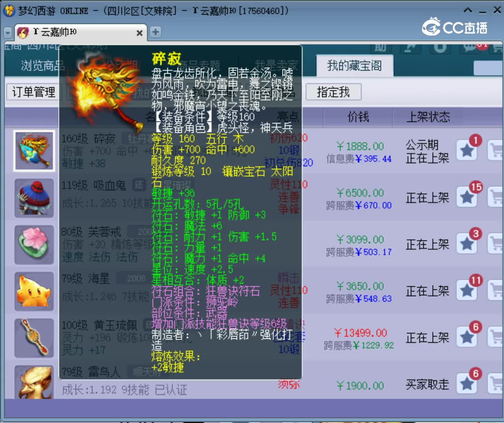
Task: Click the 吸血鬼 pet thumbnail
Action: [34, 198]
